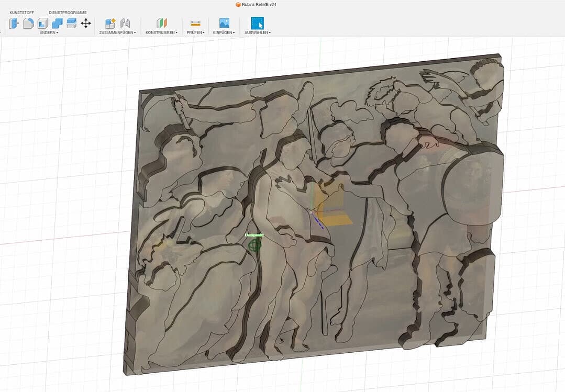565x392 pixels.
Task: Open the DIENSTPROGRAMME tab
Action: (x=68, y=12)
